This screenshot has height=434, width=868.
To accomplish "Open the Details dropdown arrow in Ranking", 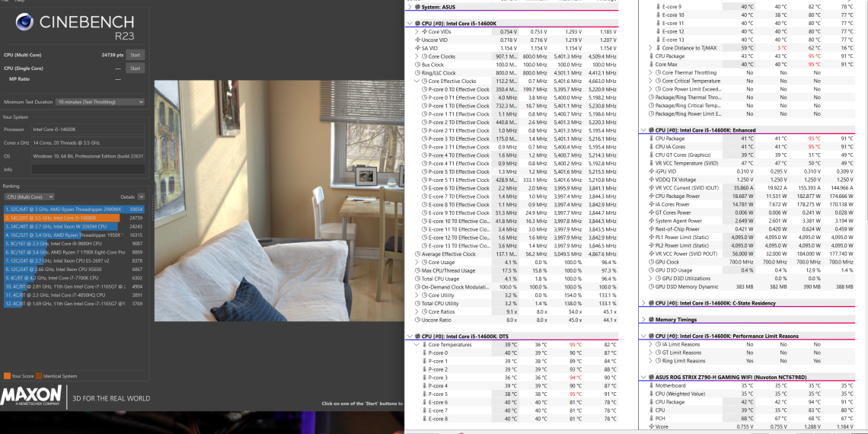I will point(141,196).
